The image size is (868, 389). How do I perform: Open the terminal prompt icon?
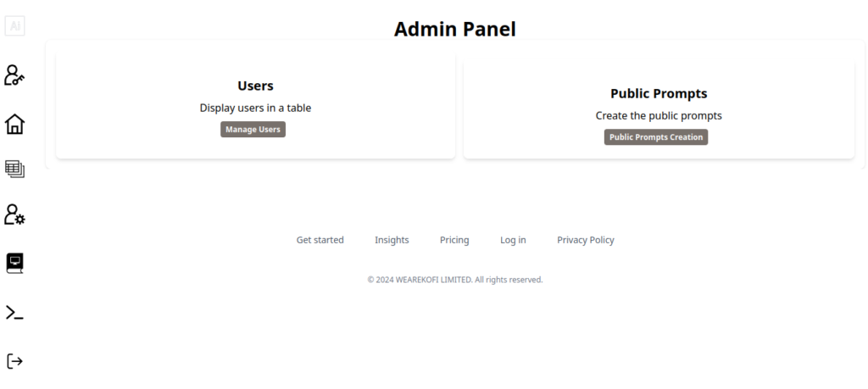click(14, 312)
